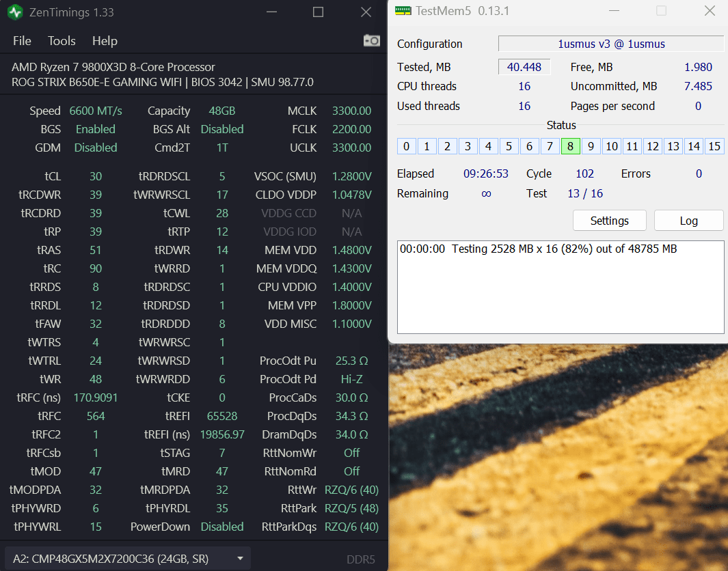Click the GDM Disabled value
Screen dimensions: 728x571
96,148
